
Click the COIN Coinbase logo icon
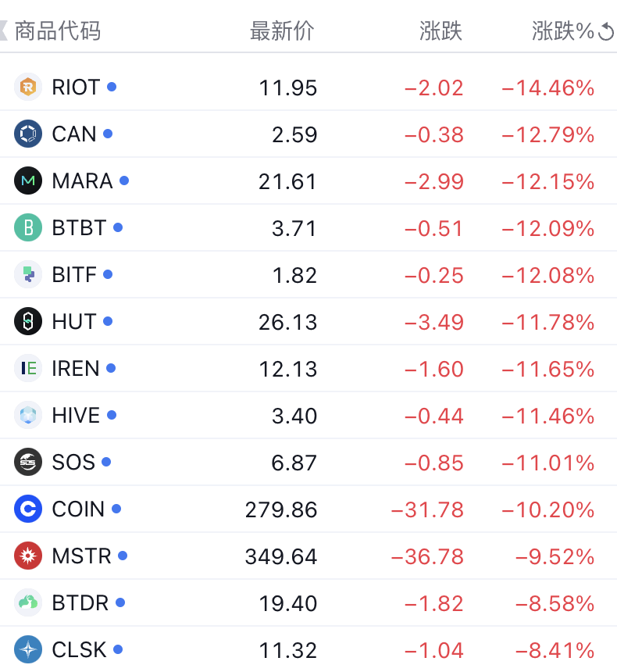pos(28,509)
